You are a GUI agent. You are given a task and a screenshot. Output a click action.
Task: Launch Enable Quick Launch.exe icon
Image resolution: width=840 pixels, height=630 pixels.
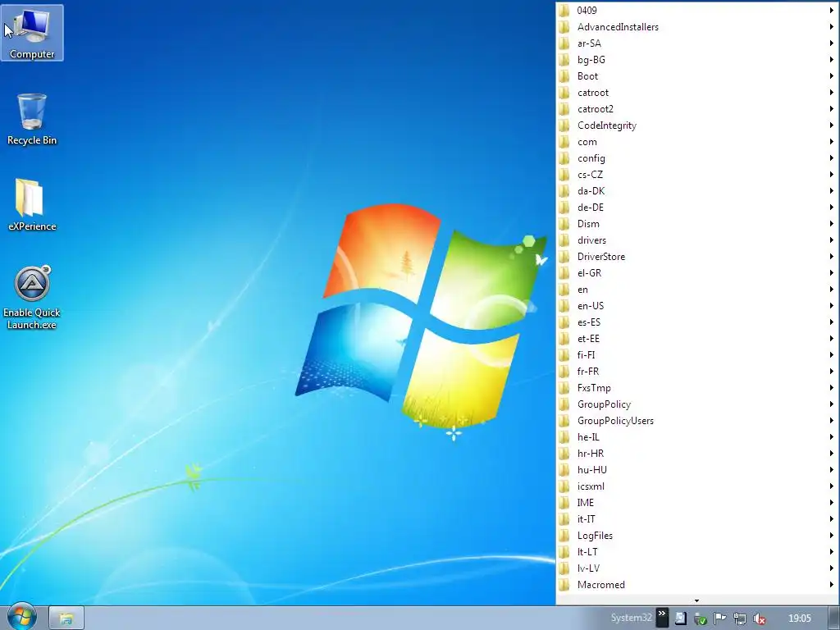coord(32,298)
